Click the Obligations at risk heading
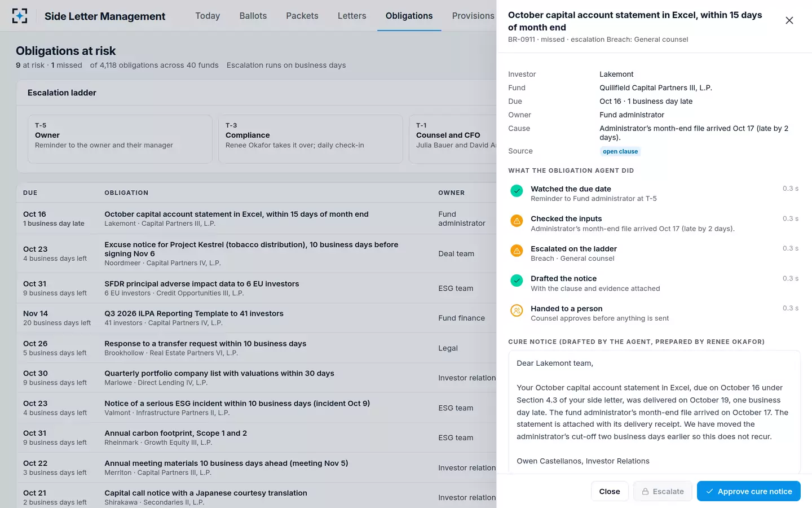This screenshot has height=508, width=812. coord(66,51)
